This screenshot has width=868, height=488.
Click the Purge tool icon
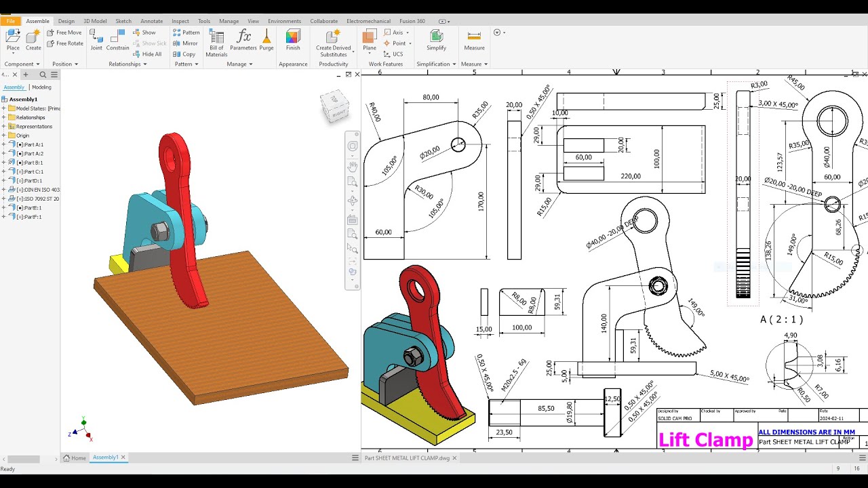pos(267,40)
